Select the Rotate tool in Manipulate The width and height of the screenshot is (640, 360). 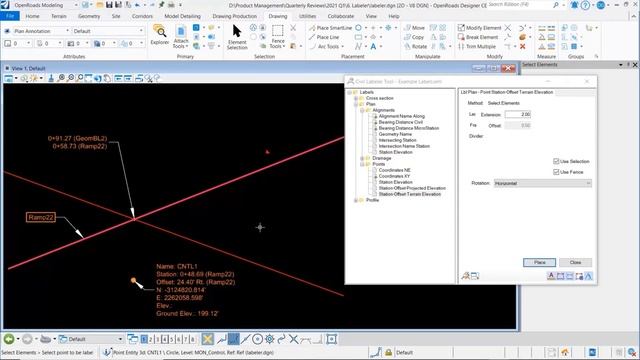pos(415,47)
